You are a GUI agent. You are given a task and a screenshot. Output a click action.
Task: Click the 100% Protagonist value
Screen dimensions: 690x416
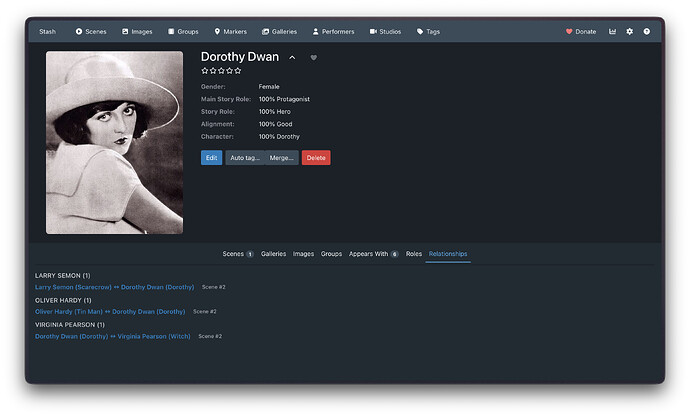[x=284, y=99]
